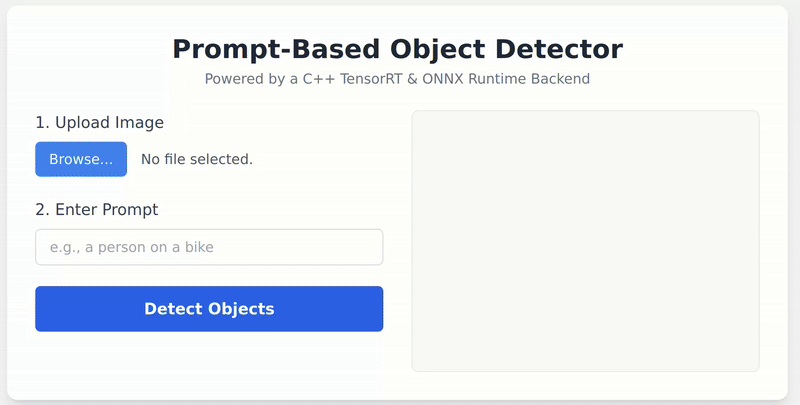This screenshot has height=405, width=800.
Task: Click inside the results display area
Action: point(585,241)
